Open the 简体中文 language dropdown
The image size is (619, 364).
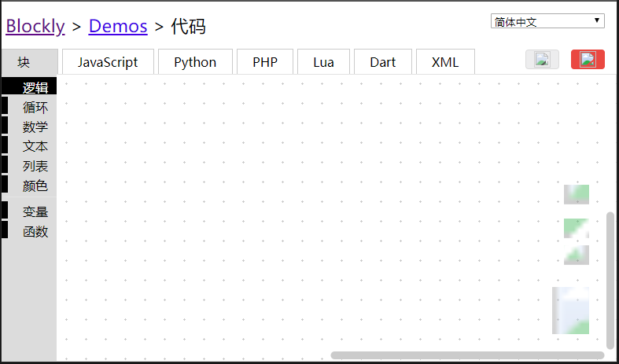pos(547,21)
